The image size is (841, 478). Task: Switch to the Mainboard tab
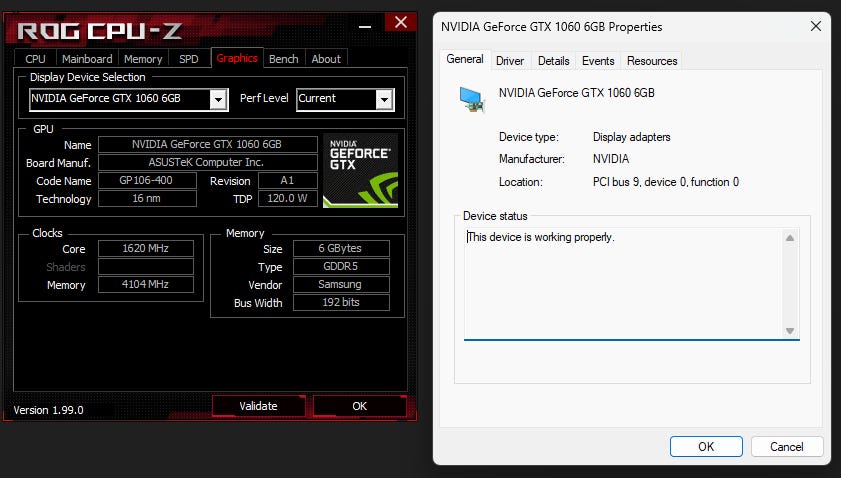(x=87, y=59)
